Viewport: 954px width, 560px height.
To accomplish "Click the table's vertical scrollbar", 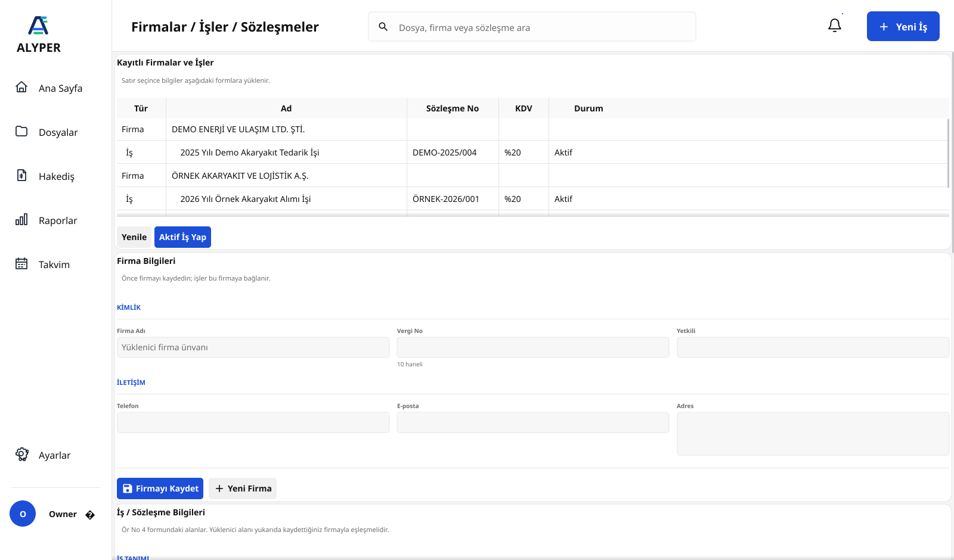I will pos(948,153).
